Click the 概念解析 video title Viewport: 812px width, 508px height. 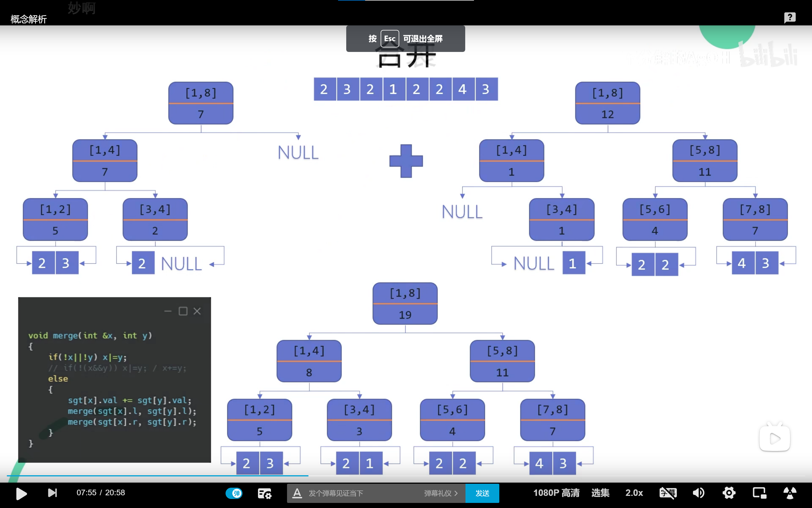tap(28, 19)
